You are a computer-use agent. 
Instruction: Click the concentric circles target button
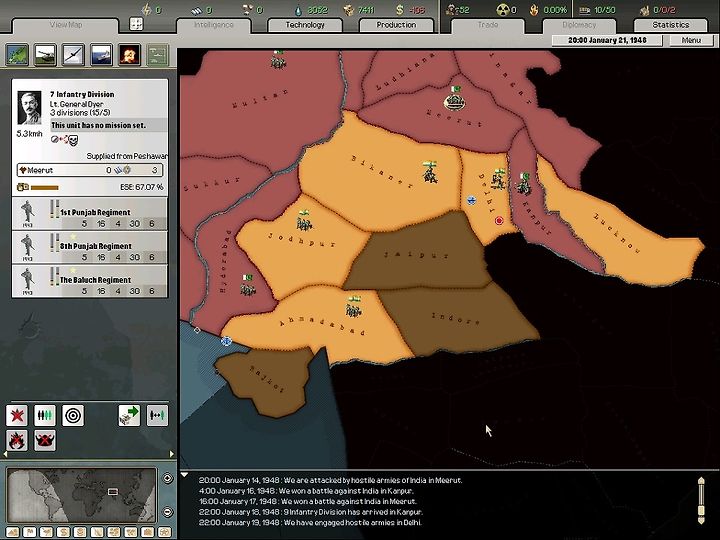(x=73, y=416)
